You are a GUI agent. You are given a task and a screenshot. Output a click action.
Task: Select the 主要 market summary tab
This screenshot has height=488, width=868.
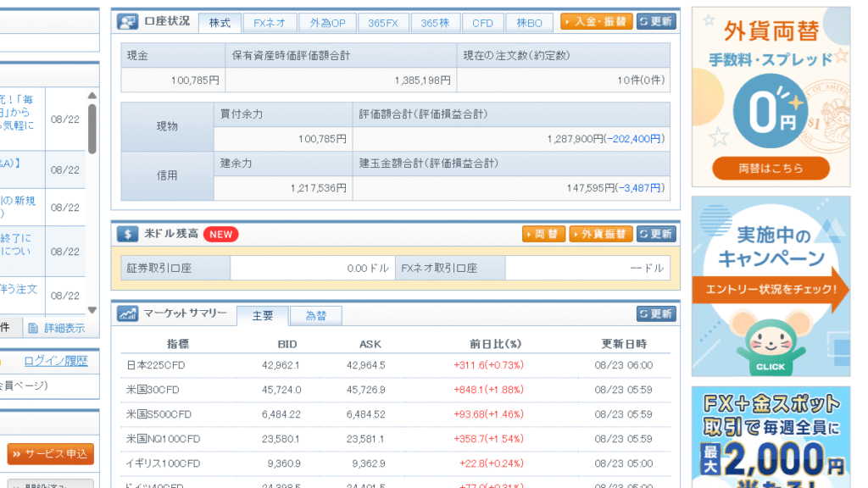263,315
